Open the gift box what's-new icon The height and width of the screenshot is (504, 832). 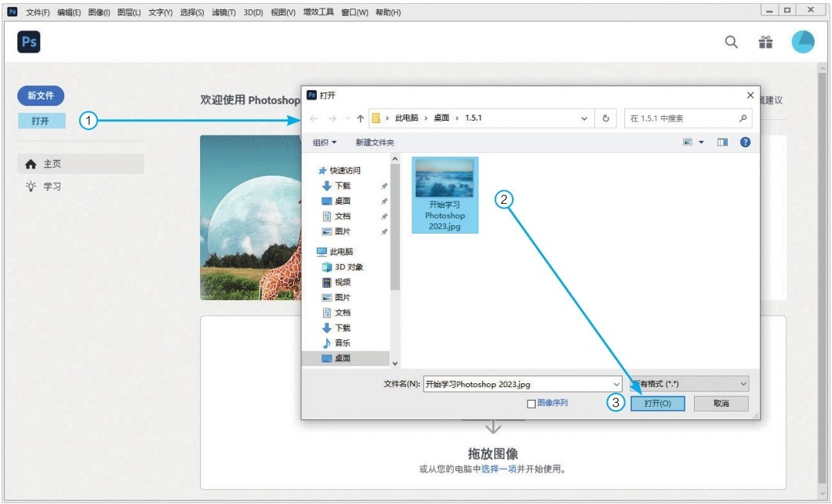click(x=765, y=42)
